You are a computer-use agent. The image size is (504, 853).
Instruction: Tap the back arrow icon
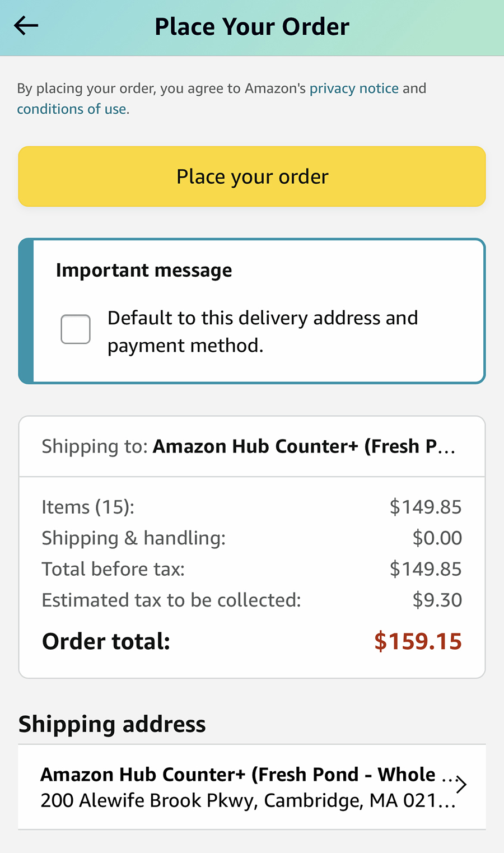click(x=26, y=26)
